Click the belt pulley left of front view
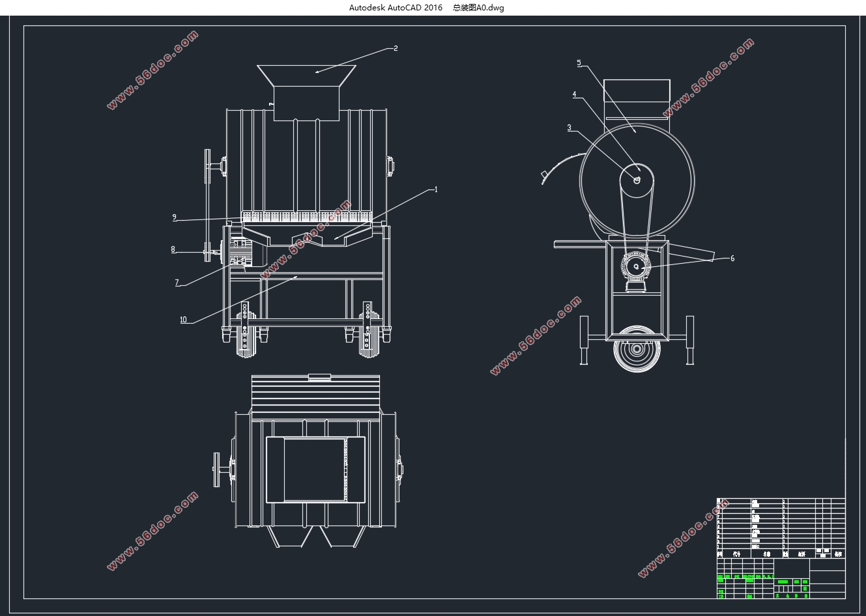866x616 pixels. [208, 205]
